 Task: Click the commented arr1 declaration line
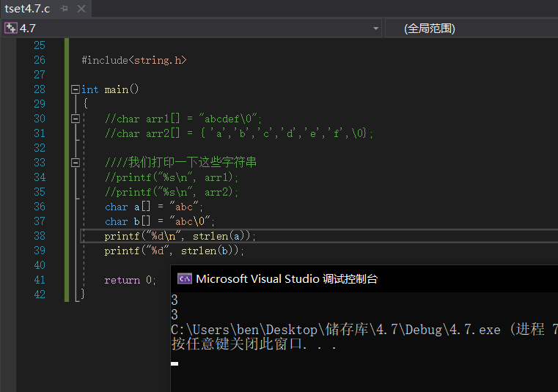click(x=183, y=119)
